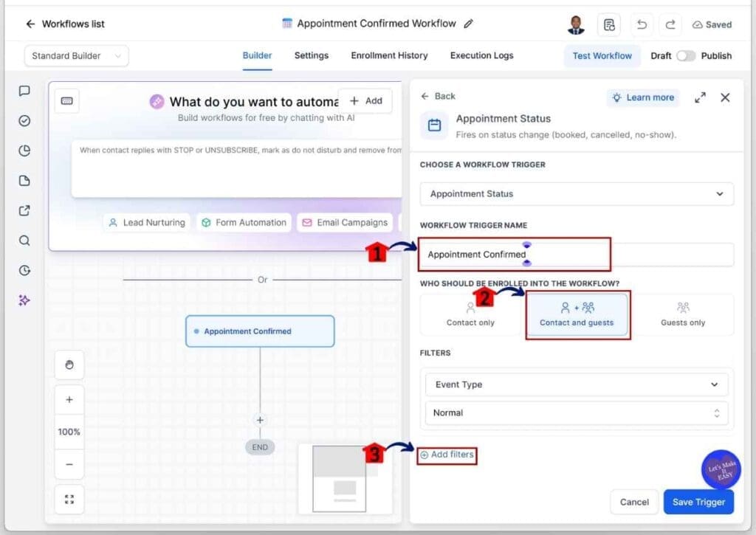Open the external link sidebar icon
Image resolution: width=756 pixels, height=535 pixels.
point(24,210)
